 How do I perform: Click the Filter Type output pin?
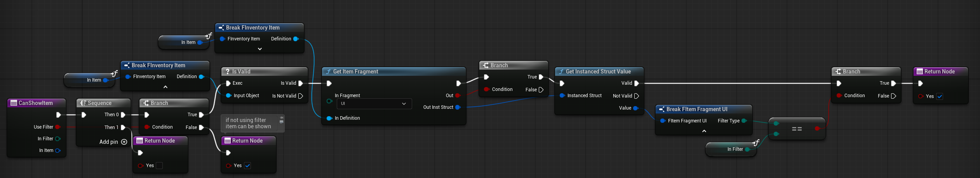(x=744, y=121)
